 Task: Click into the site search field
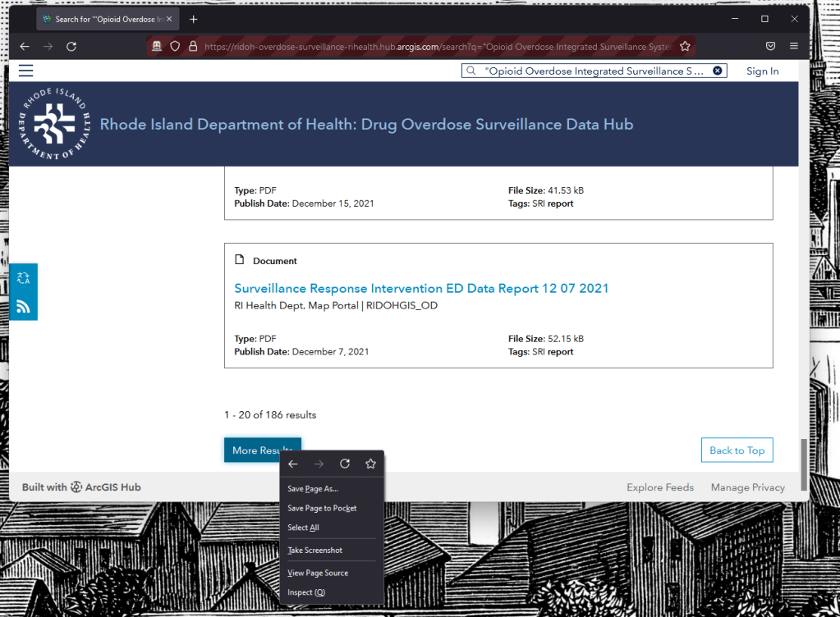(x=591, y=71)
